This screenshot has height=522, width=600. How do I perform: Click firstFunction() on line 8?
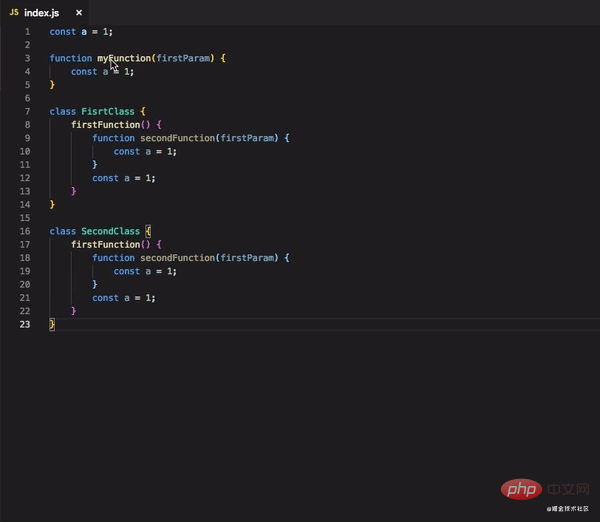point(111,125)
